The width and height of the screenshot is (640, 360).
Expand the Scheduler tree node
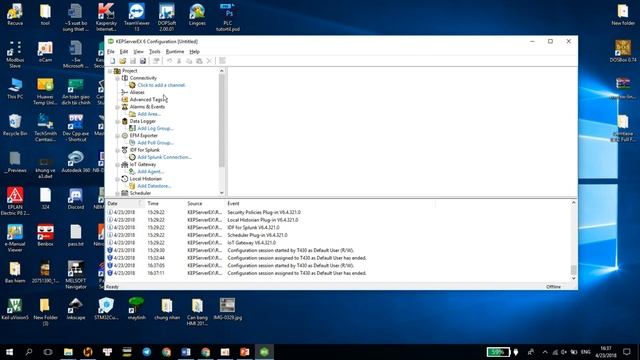click(x=118, y=193)
